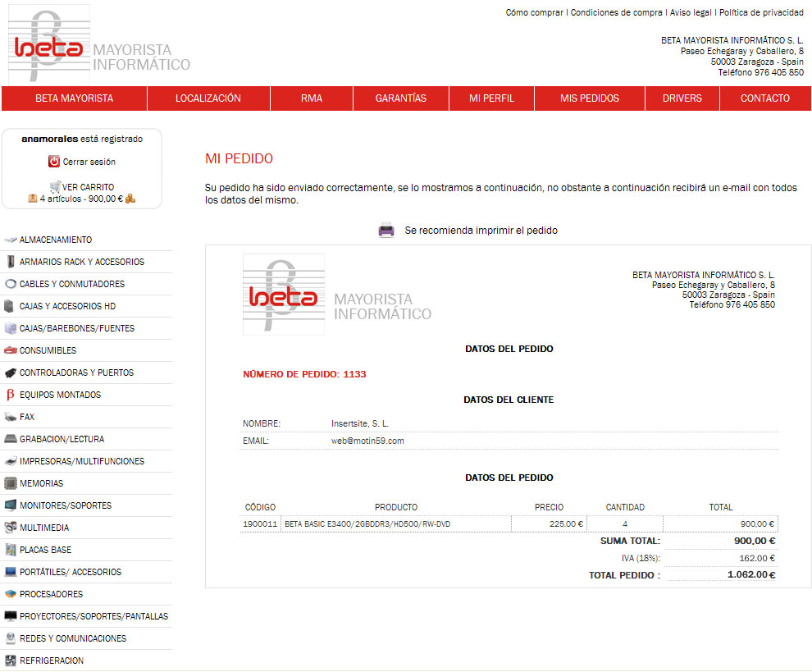Click the Portátiles/Accesorios laptop icon

pos(11,571)
